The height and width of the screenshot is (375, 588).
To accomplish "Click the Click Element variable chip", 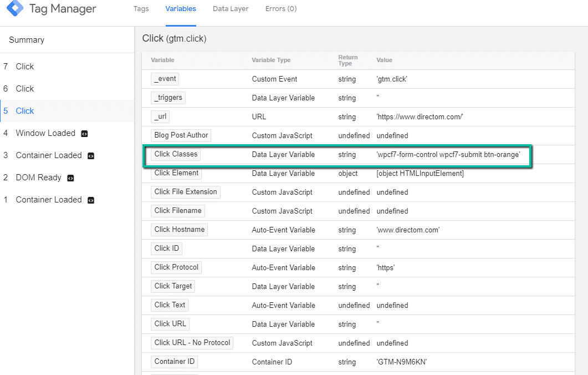I will [x=176, y=173].
